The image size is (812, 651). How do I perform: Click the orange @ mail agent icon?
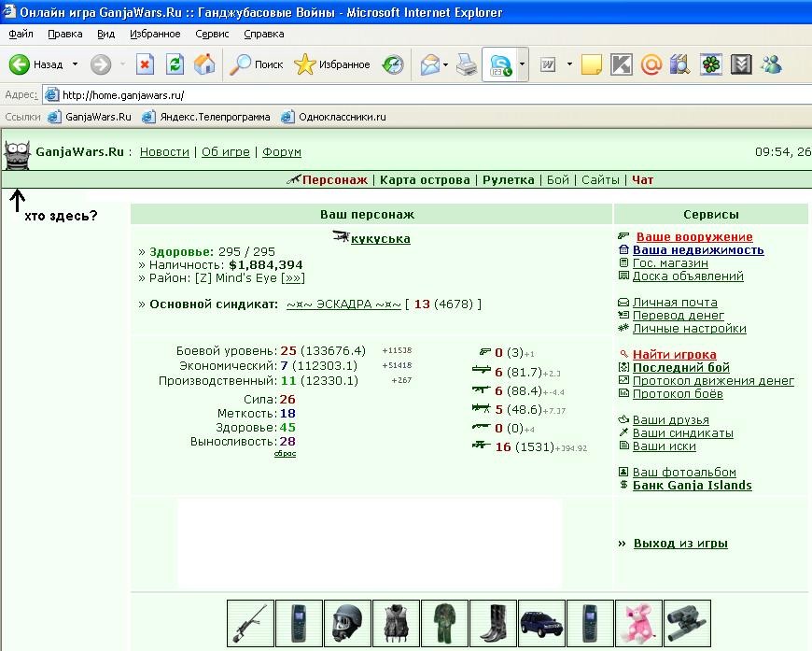[651, 64]
